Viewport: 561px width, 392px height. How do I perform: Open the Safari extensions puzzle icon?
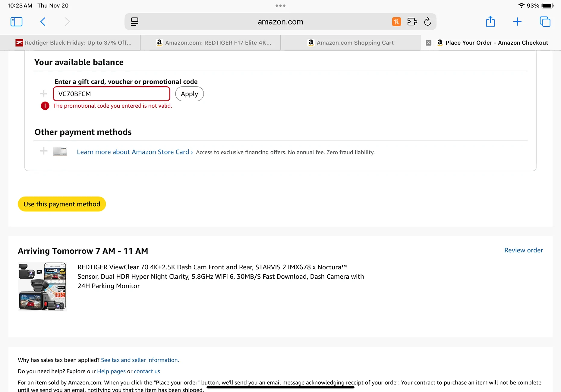pos(412,22)
